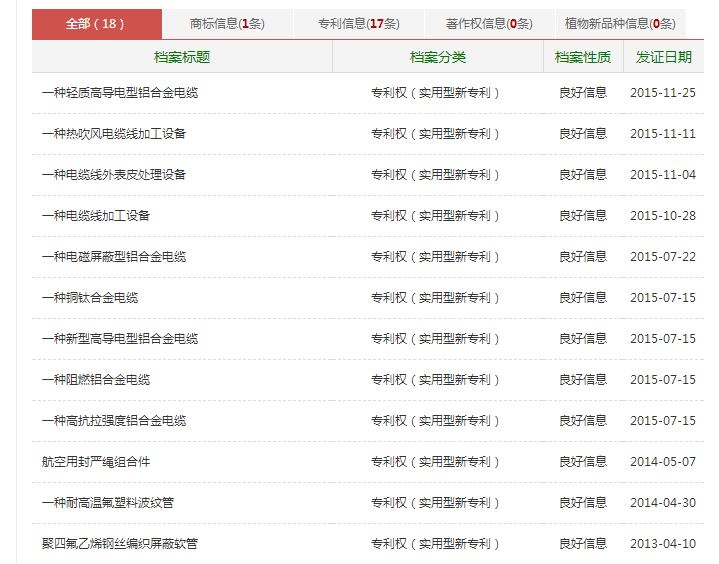
Task: Open 一种电缆线加工设备 record
Action: tap(96, 216)
